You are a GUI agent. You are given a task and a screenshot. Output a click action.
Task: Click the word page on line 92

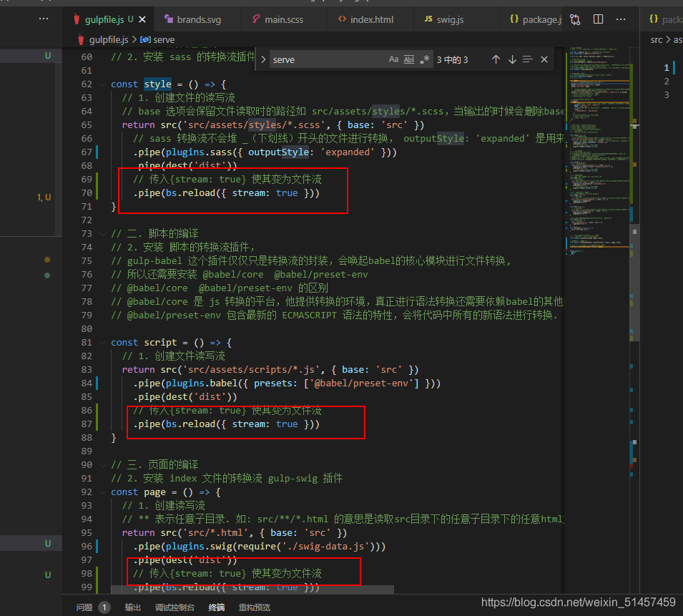tap(154, 492)
